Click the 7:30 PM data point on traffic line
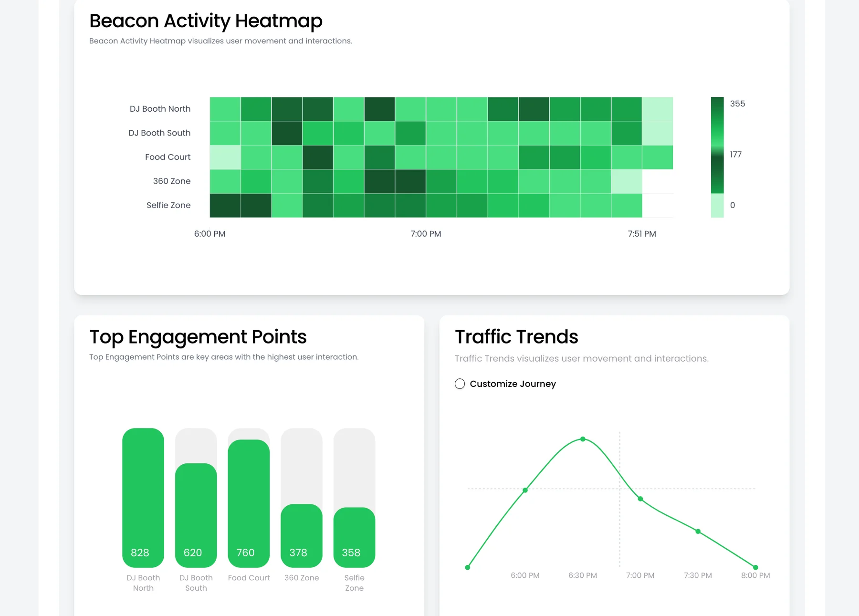 (698, 531)
